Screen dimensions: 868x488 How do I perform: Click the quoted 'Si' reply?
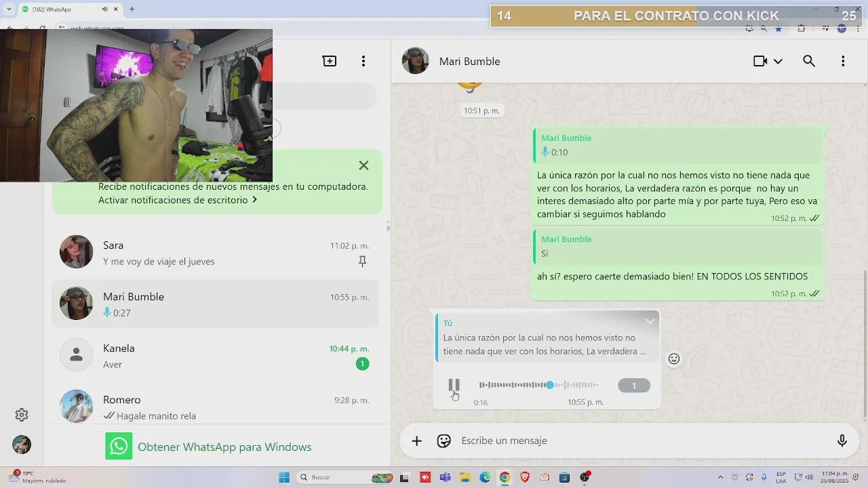678,247
